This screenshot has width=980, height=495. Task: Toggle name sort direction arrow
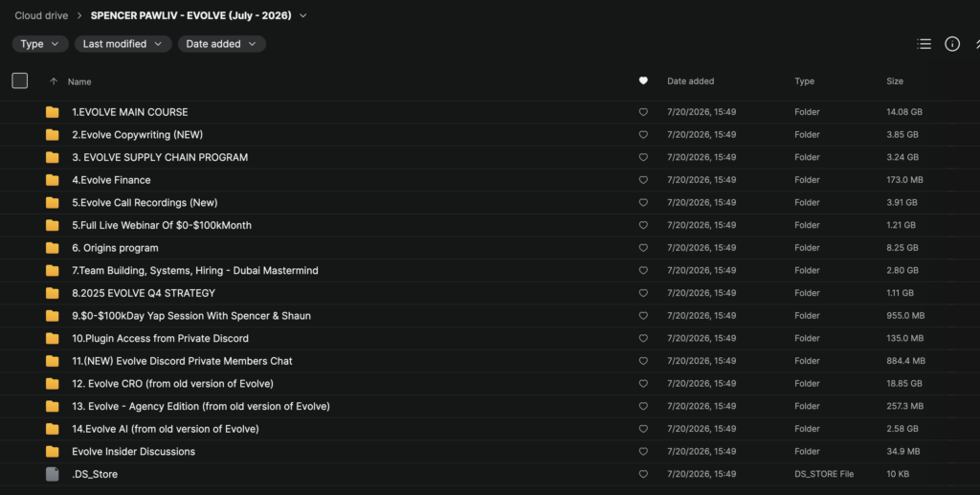pyautogui.click(x=54, y=81)
